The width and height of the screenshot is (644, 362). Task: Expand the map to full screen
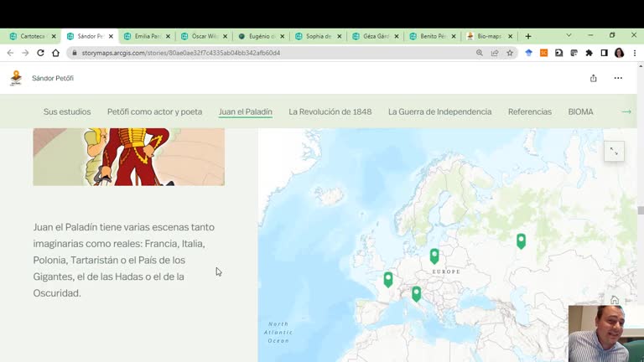point(614,152)
